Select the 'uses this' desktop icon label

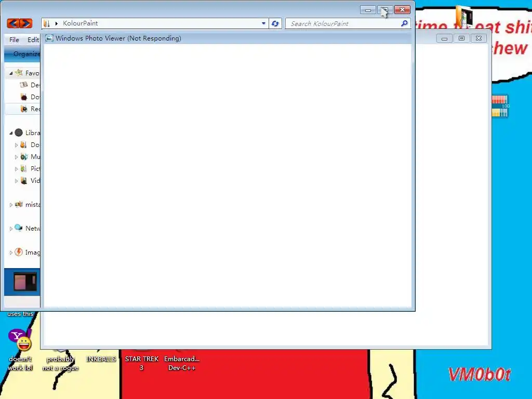click(20, 314)
